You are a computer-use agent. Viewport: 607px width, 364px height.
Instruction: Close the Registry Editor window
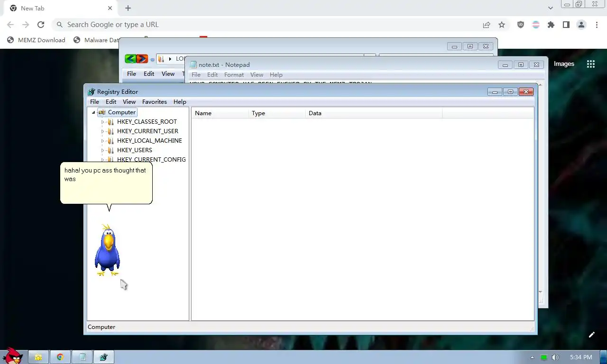(526, 92)
